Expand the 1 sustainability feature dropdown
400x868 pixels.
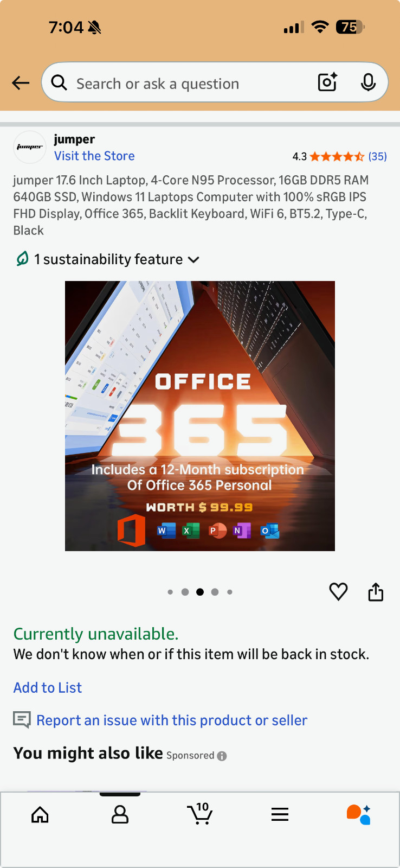(107, 259)
